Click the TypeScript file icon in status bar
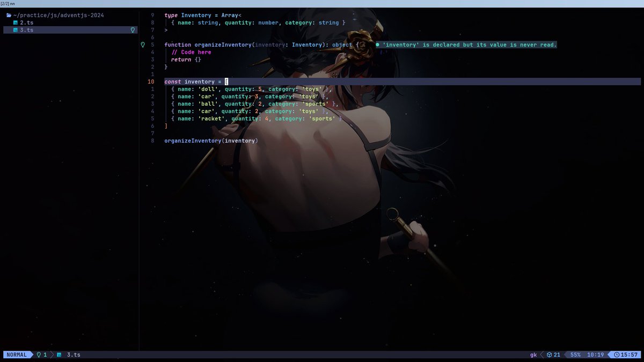This screenshot has width=644, height=362. click(x=59, y=354)
